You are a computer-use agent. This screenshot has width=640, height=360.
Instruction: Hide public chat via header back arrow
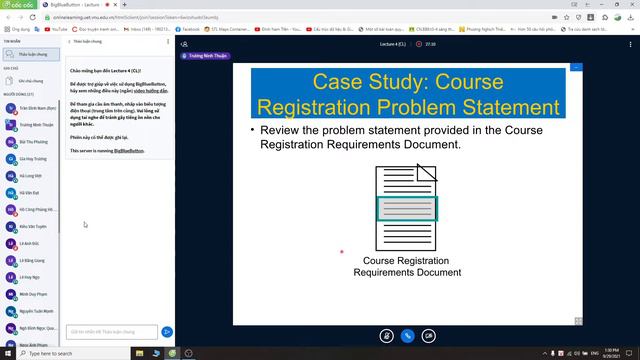point(85,42)
